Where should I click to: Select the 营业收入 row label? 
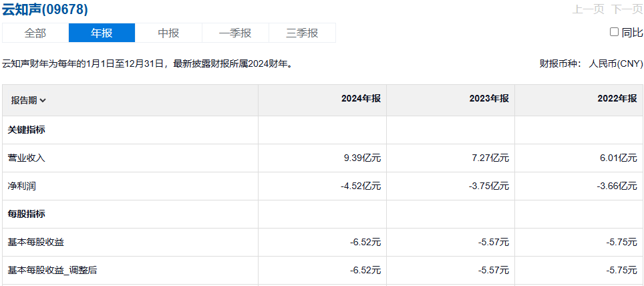(27, 158)
